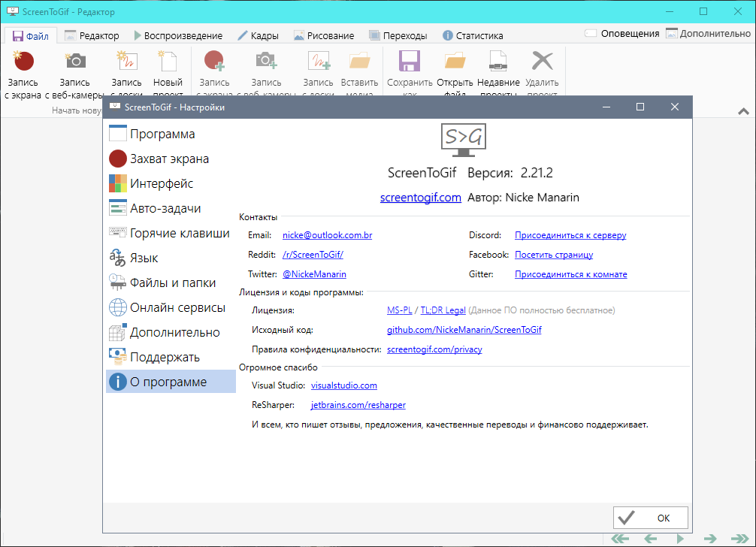The width and height of the screenshot is (756, 547).
Task: Open the screentogif.com website link
Action: point(420,198)
